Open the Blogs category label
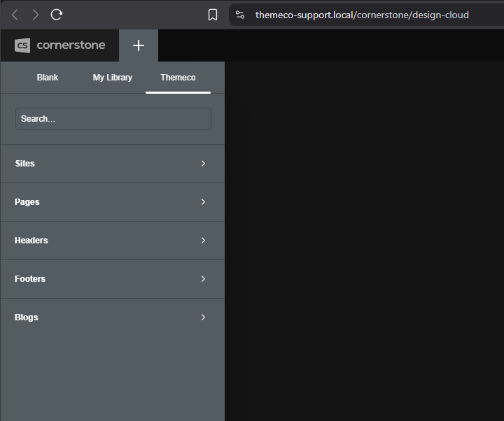 coord(27,317)
